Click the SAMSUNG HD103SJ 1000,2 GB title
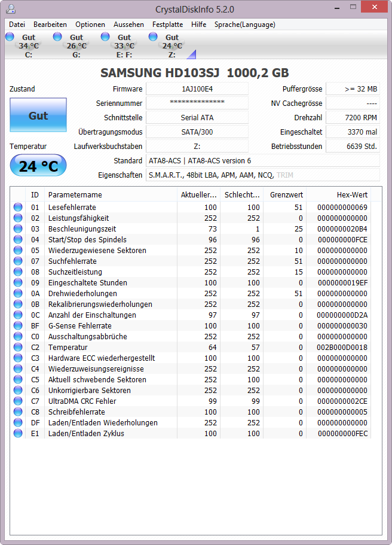392x545 pixels. tap(194, 72)
